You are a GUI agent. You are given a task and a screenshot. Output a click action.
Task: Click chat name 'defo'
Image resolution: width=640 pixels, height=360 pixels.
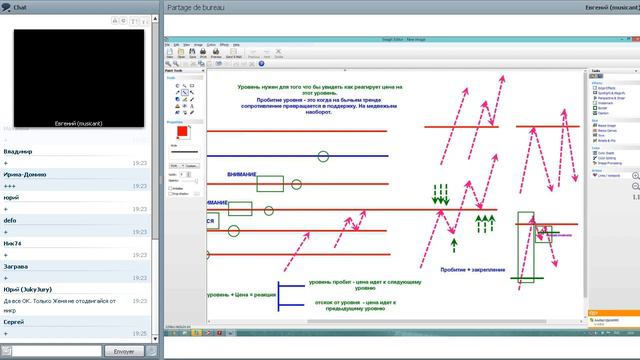point(10,220)
